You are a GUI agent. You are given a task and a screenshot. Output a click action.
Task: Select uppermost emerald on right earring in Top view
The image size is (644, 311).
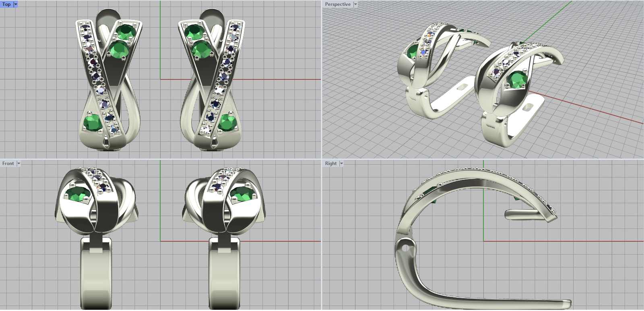[194, 32]
